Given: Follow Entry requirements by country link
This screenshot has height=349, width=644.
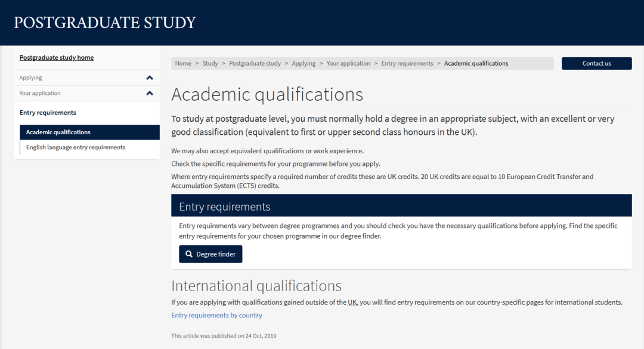Looking at the screenshot, I should [x=216, y=315].
